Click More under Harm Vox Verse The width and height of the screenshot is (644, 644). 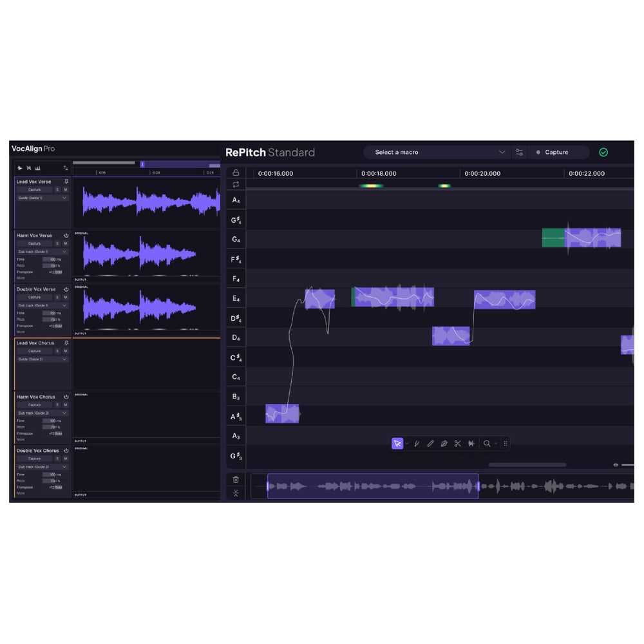coord(21,278)
